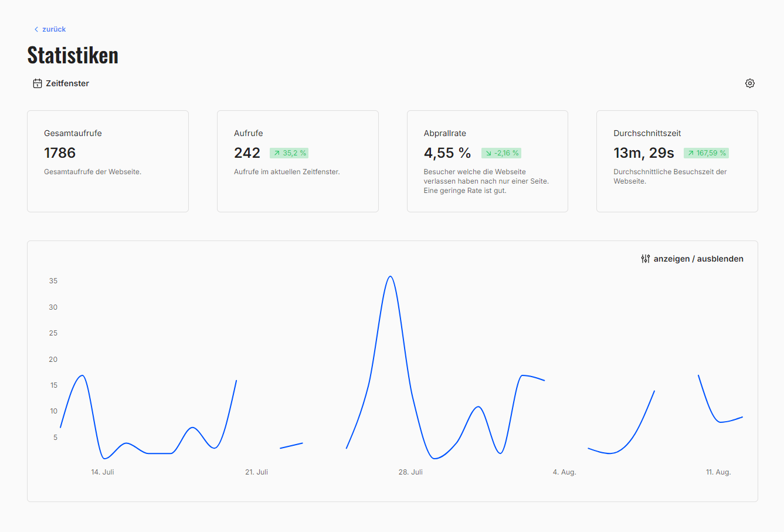Click the Durchschnittszeit value 13m, 29s

[643, 153]
